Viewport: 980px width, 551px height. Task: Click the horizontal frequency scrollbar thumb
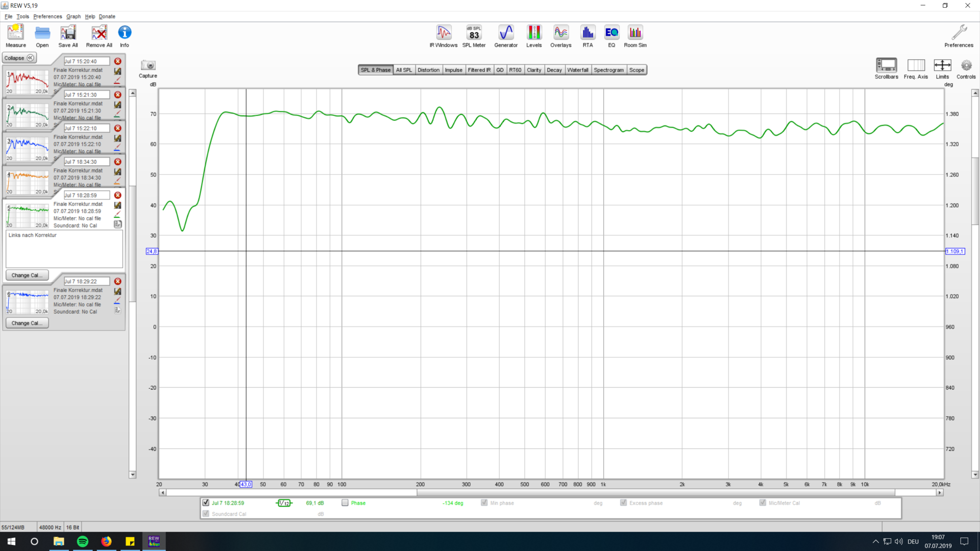(656, 492)
